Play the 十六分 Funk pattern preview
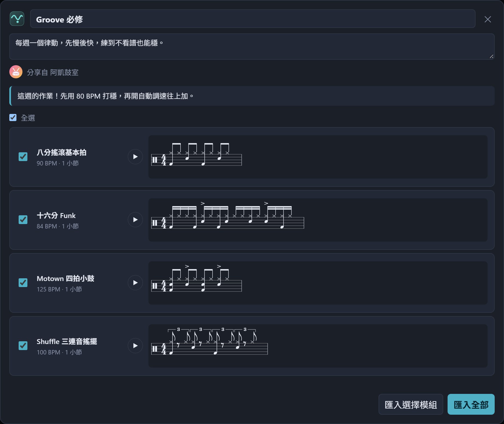Screen dimensions: 504x424 pos(135,220)
